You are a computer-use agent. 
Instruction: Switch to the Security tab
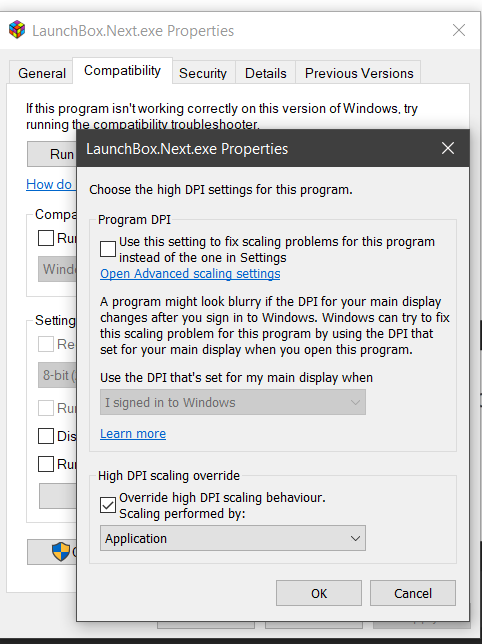click(x=203, y=73)
